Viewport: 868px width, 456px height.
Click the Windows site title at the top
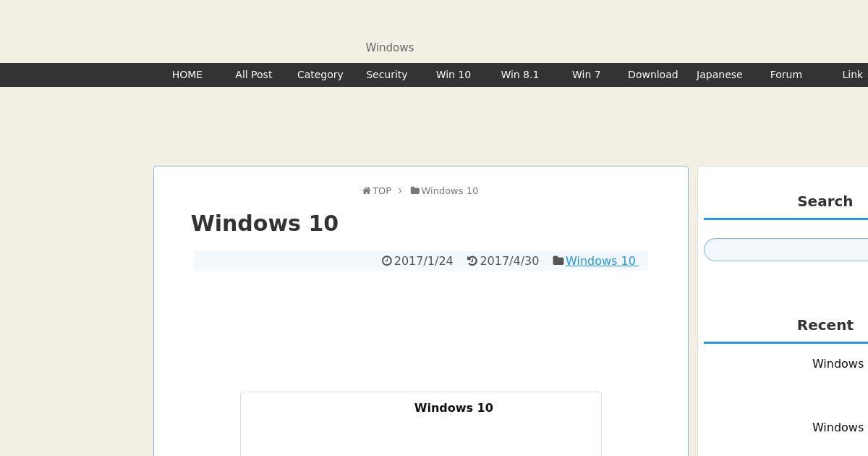[x=390, y=47]
